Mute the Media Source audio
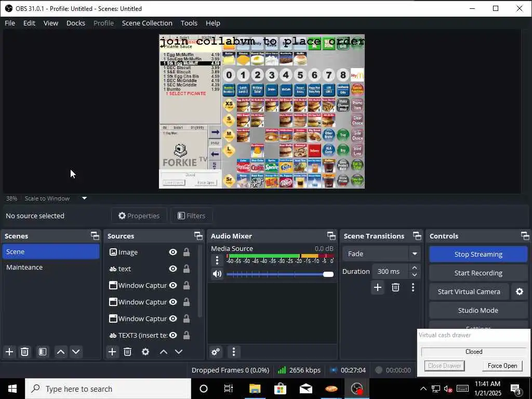This screenshot has width=532, height=399. pyautogui.click(x=217, y=274)
